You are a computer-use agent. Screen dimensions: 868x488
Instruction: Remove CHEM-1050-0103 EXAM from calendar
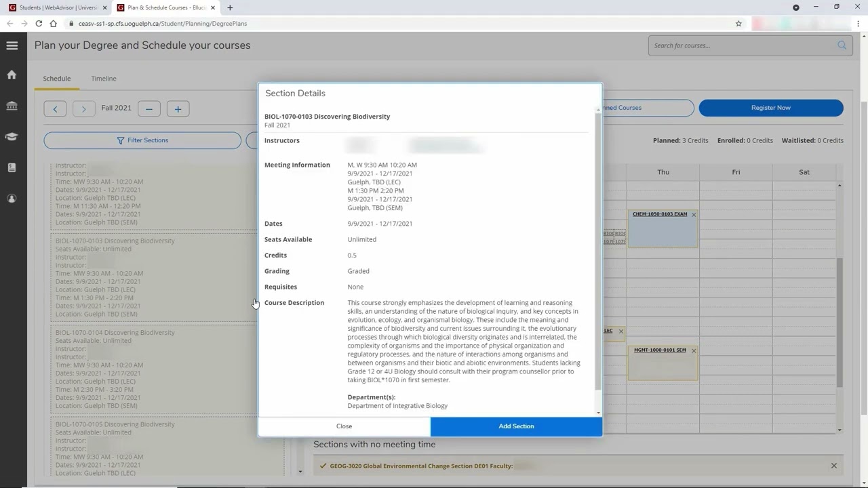click(x=693, y=215)
